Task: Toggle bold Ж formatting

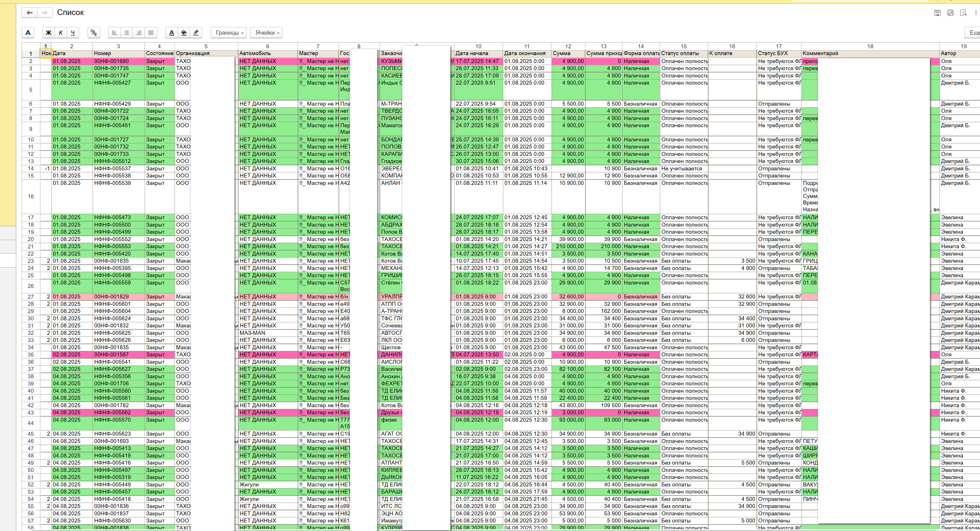Action: coord(48,33)
